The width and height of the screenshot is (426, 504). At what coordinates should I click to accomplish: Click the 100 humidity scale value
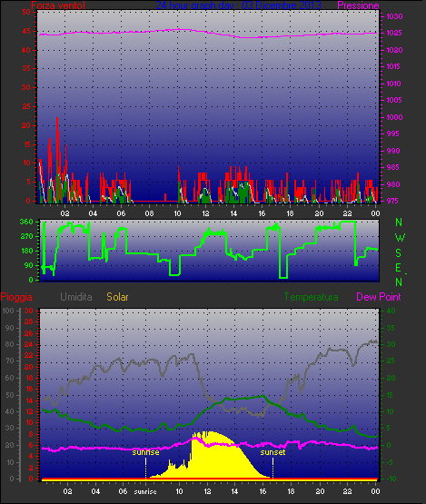coord(7,311)
